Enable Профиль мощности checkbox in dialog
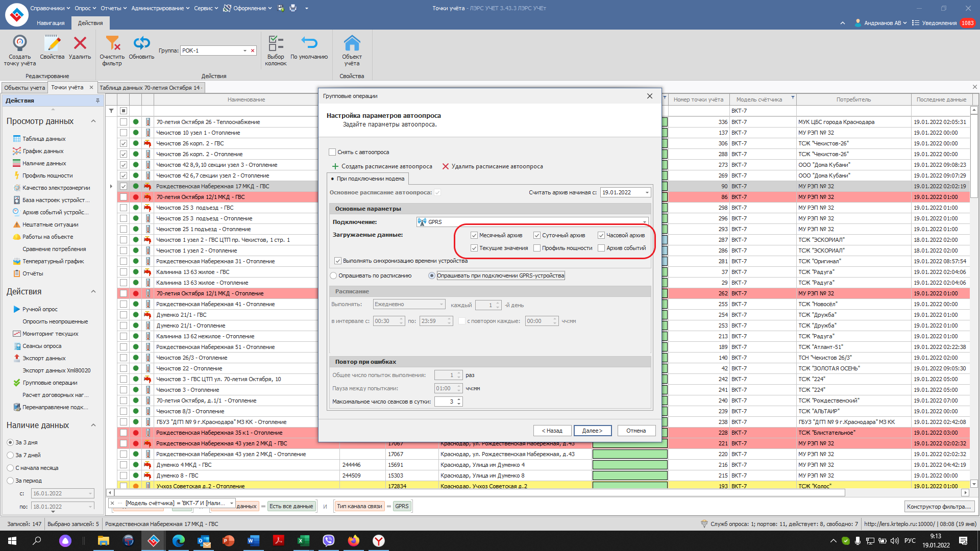 pyautogui.click(x=537, y=248)
